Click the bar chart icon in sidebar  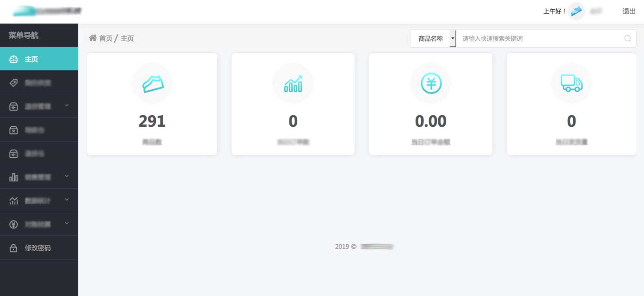[x=13, y=177]
